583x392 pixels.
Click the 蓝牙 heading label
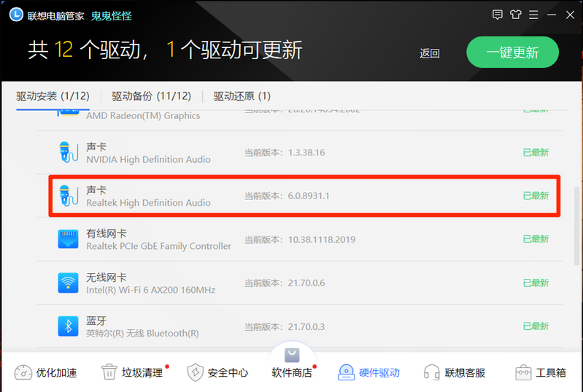click(96, 320)
